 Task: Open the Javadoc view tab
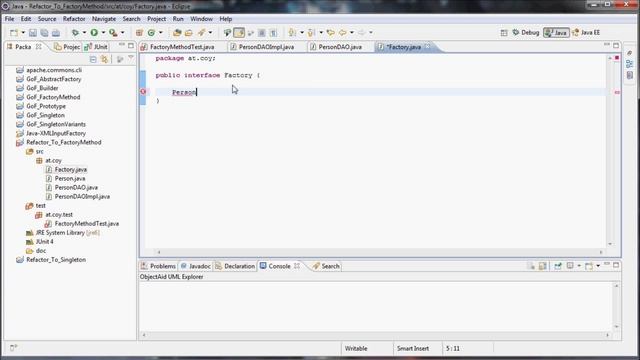pos(196,266)
